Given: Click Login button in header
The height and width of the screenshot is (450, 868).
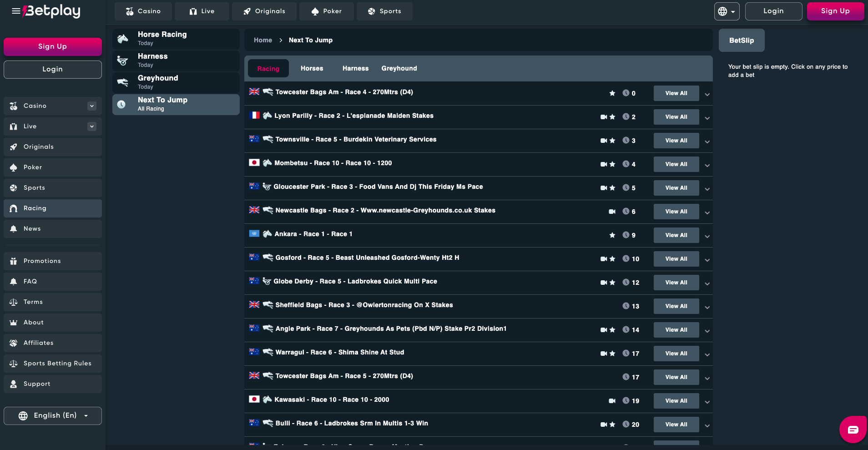Looking at the screenshot, I should click(x=774, y=11).
